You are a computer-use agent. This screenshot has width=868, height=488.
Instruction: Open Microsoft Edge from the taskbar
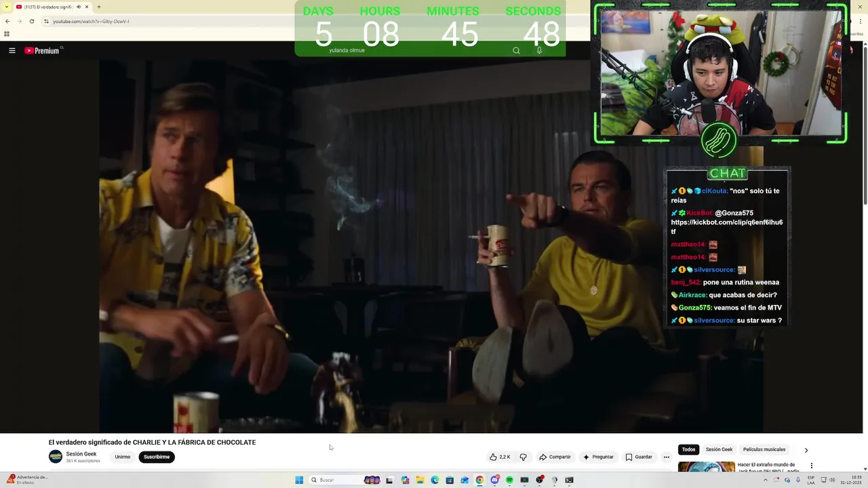coord(435,480)
